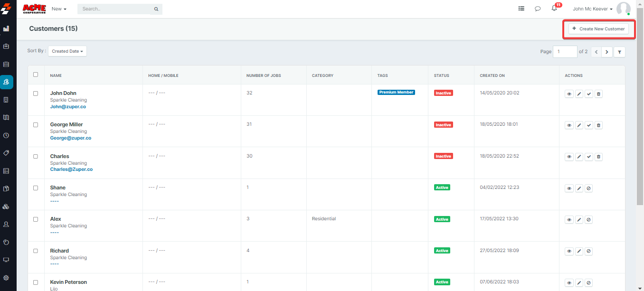Check the box next to Alex
This screenshot has height=291, width=644.
coord(36,219)
